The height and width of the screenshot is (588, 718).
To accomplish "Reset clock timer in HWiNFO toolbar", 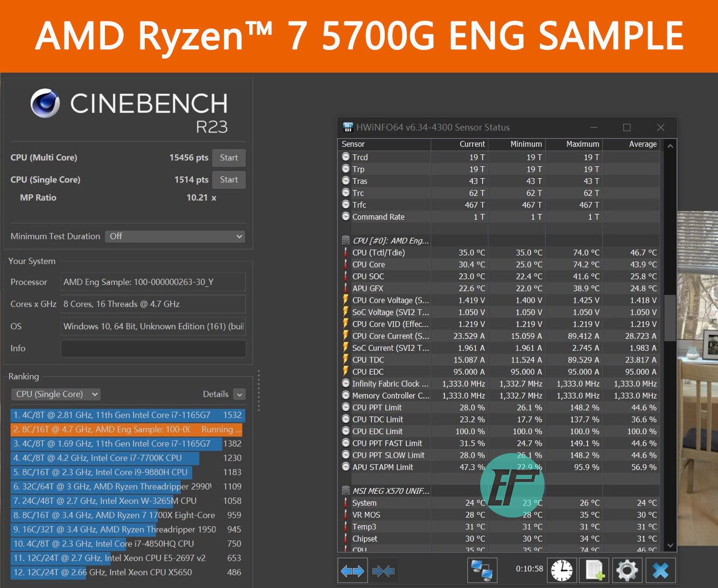I will 561,570.
